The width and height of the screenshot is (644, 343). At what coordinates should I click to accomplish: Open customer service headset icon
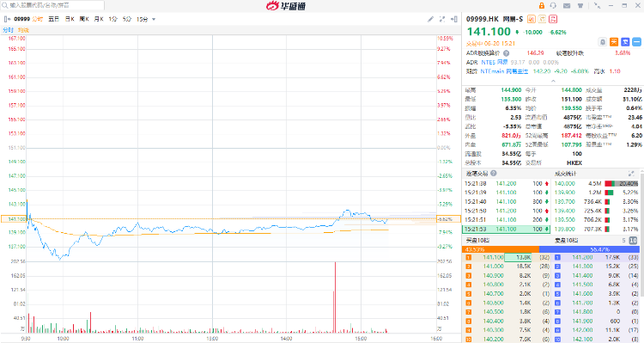[x=553, y=6]
